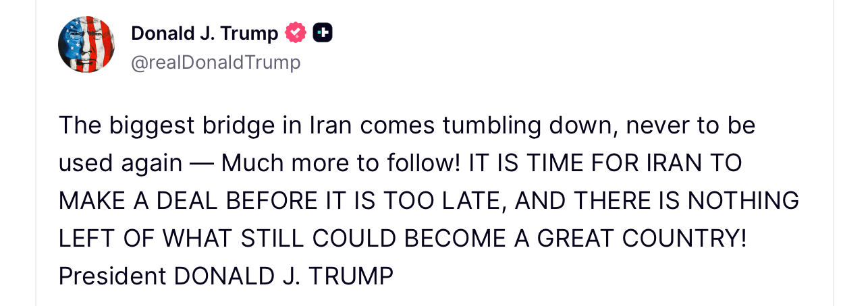
Task: Click the words "The biggest bridge"
Action: click(x=158, y=125)
